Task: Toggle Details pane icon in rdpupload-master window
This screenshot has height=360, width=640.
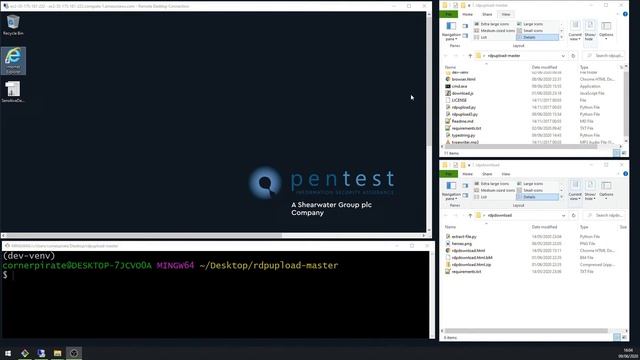Action: (x=465, y=36)
